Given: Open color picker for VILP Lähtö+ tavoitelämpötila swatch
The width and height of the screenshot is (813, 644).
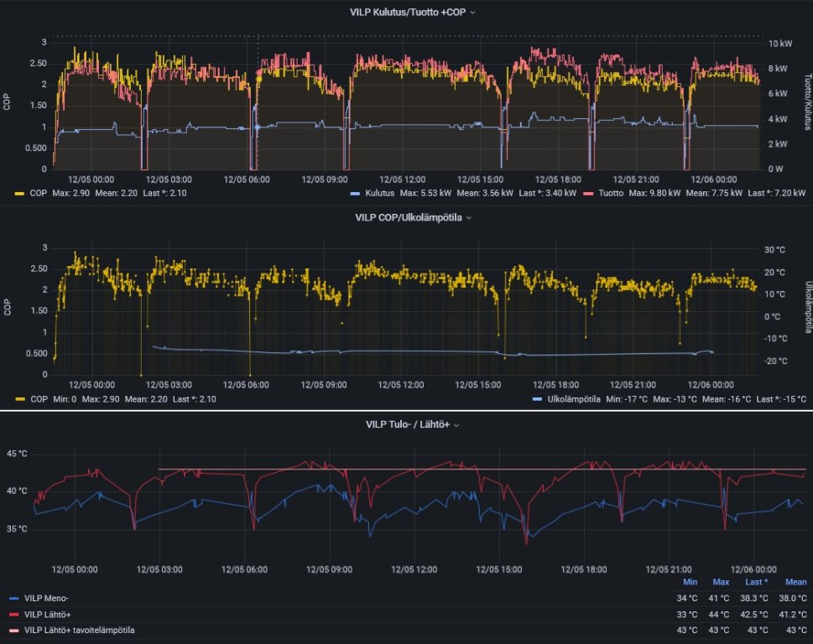Looking at the screenshot, I should tap(13, 630).
